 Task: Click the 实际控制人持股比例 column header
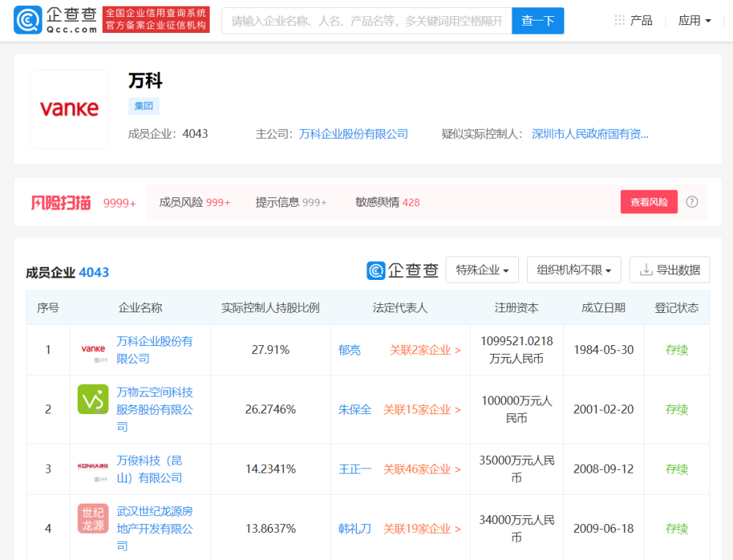(x=270, y=308)
